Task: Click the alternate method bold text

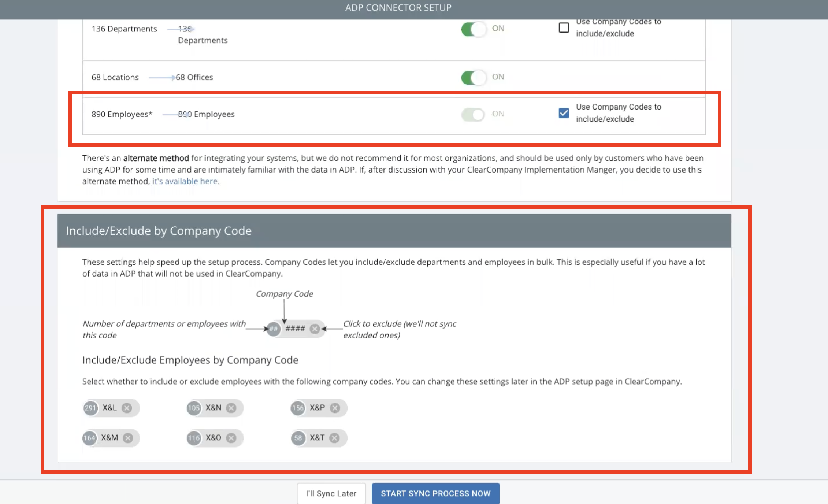Action: coord(156,158)
